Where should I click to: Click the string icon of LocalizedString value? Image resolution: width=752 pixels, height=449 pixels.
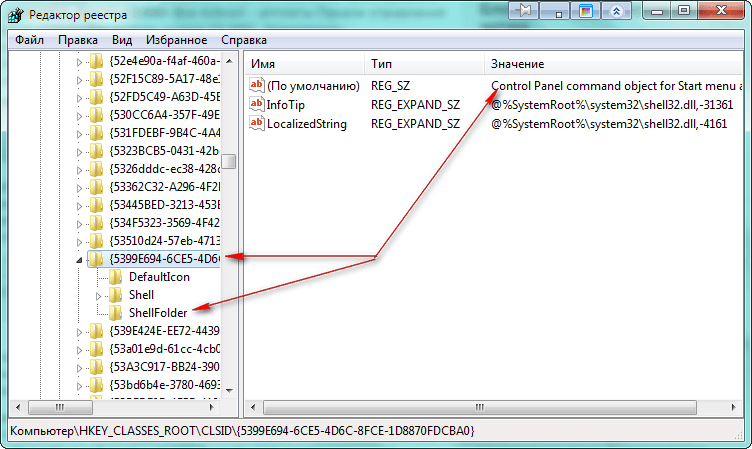coord(257,123)
